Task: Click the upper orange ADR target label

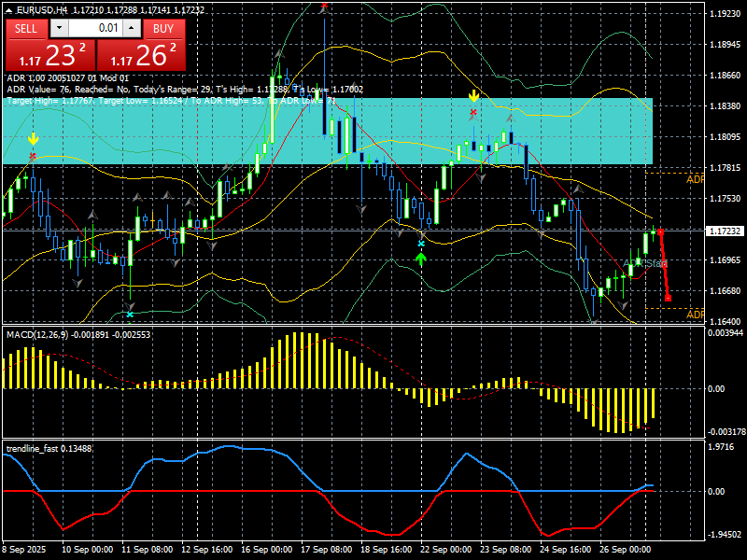Action: coord(695,179)
